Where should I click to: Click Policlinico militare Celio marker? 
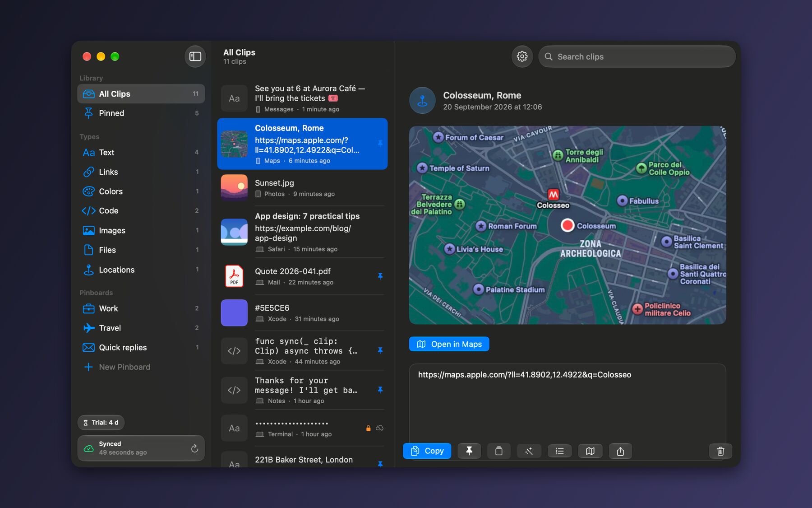point(637,309)
